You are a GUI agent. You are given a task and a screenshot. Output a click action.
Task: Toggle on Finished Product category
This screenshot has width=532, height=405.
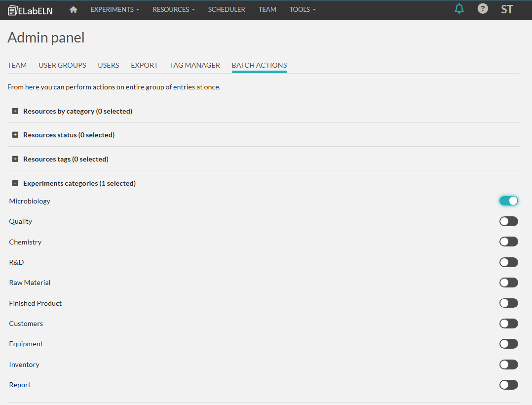tap(508, 303)
